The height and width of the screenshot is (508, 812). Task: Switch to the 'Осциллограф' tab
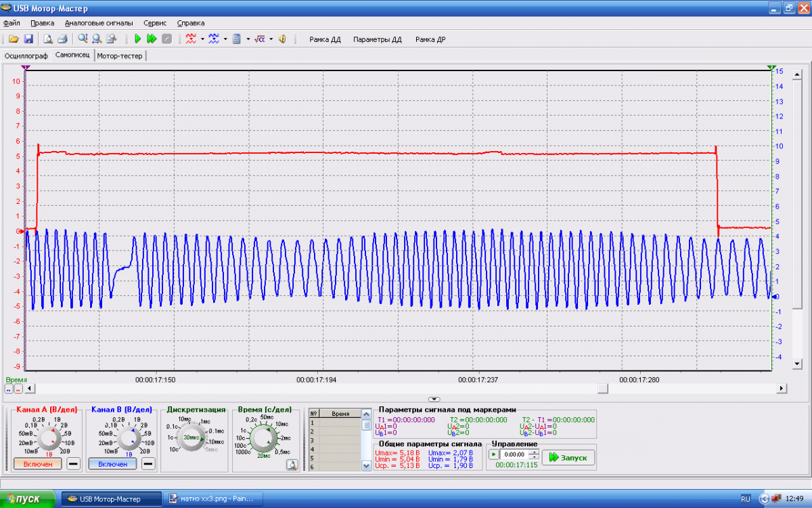coord(26,56)
